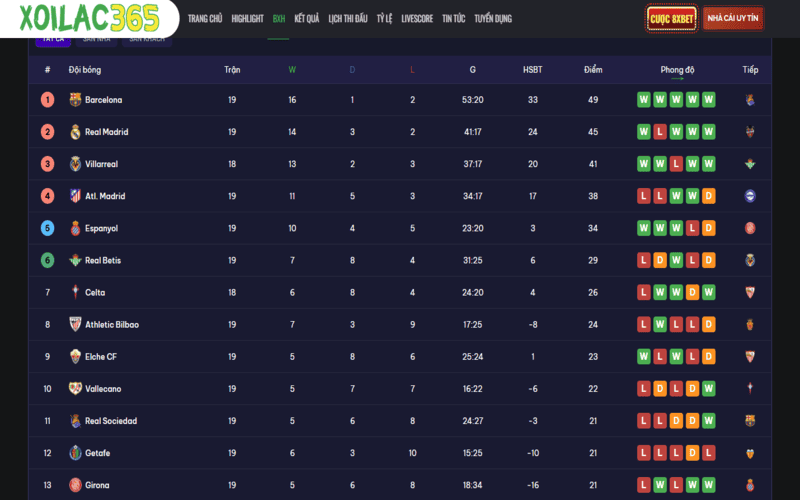Open the Highlight menu item
Viewport: 800px width, 500px height.
[x=247, y=19]
